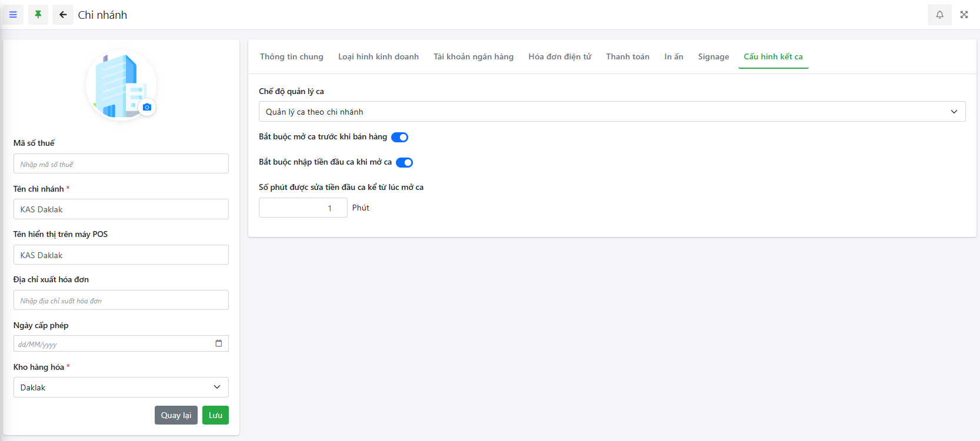Open the Kho hàng hóa dropdown

coord(121,387)
